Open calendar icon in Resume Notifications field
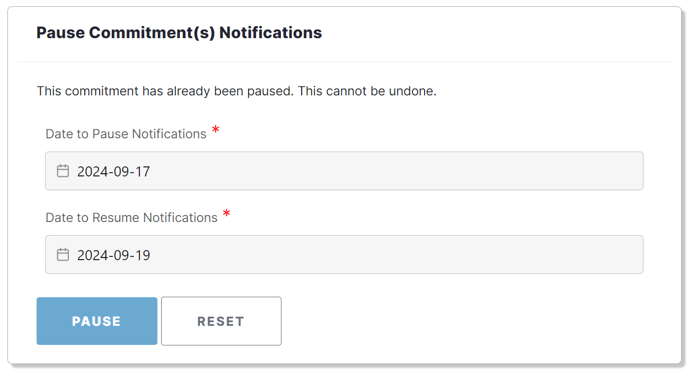The width and height of the screenshot is (688, 373). (x=63, y=255)
